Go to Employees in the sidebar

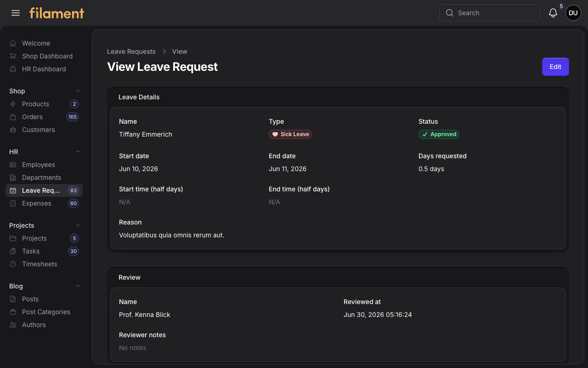click(x=44, y=165)
